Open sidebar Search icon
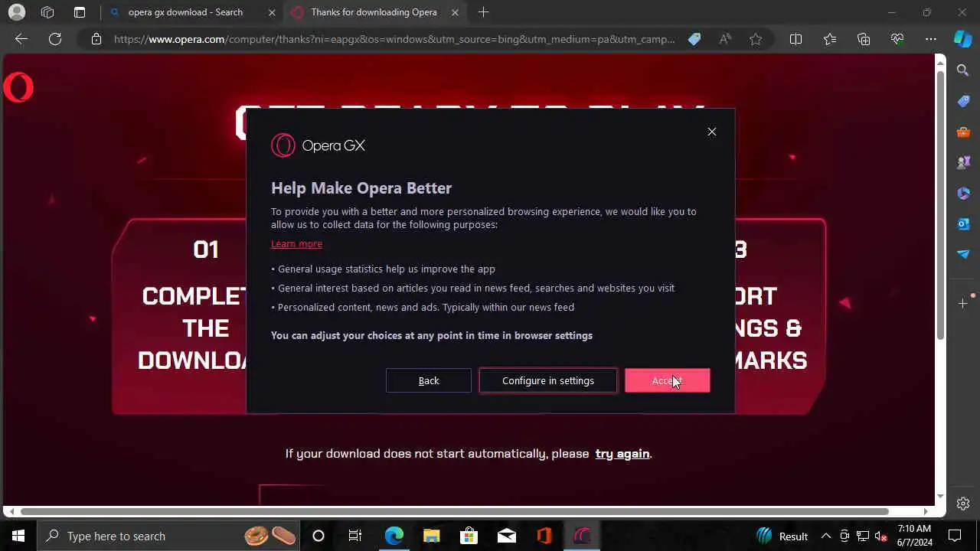The width and height of the screenshot is (980, 551). [x=963, y=70]
